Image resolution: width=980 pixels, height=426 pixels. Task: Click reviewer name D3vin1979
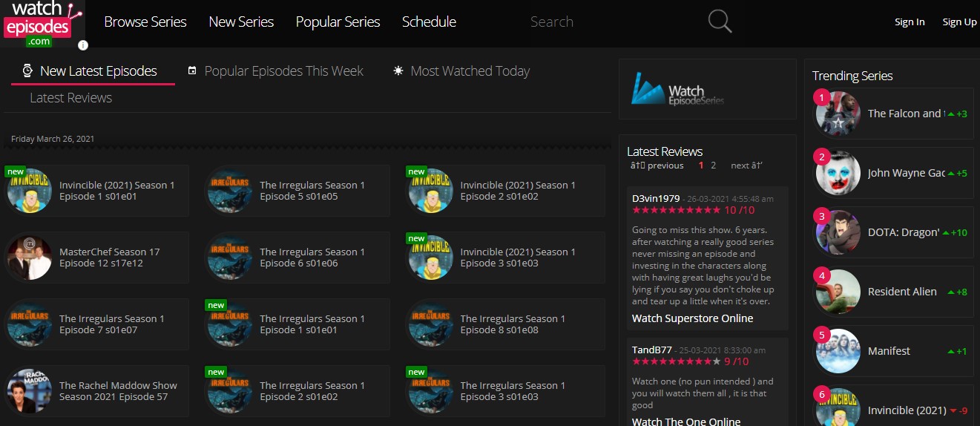(656, 198)
